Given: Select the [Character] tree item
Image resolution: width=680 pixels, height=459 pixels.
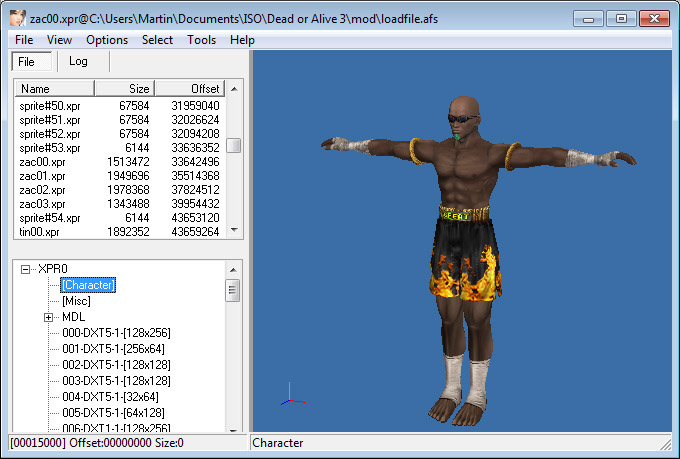Looking at the screenshot, I should (x=88, y=285).
